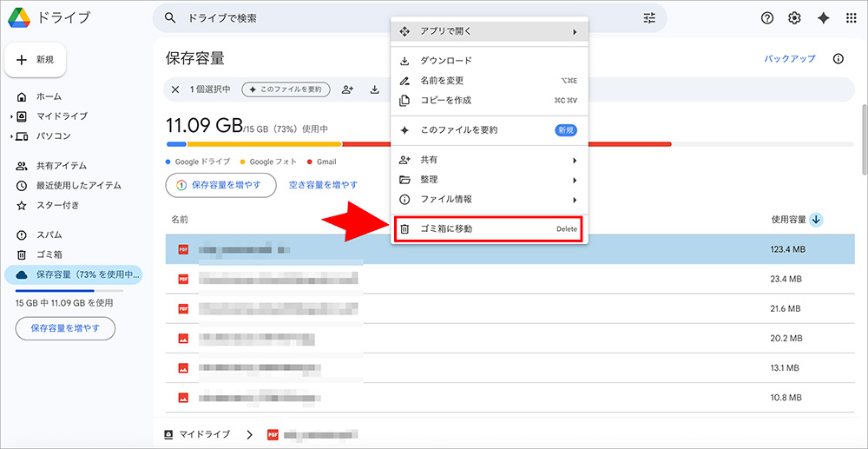
Task: Open the ファイル情報 submenu
Action: click(x=490, y=199)
